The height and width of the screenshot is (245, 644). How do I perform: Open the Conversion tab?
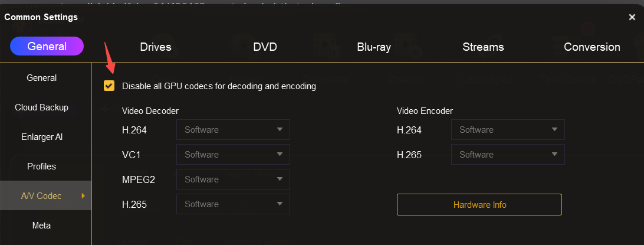(x=592, y=47)
